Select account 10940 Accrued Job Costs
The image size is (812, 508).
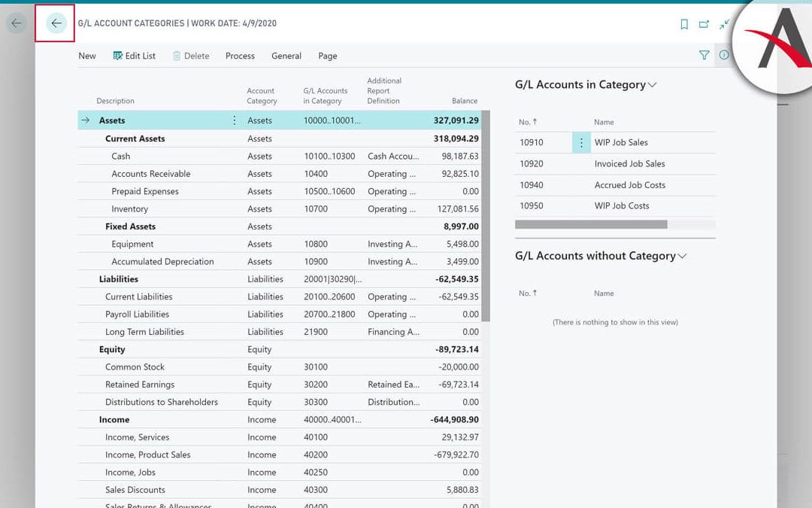point(615,185)
